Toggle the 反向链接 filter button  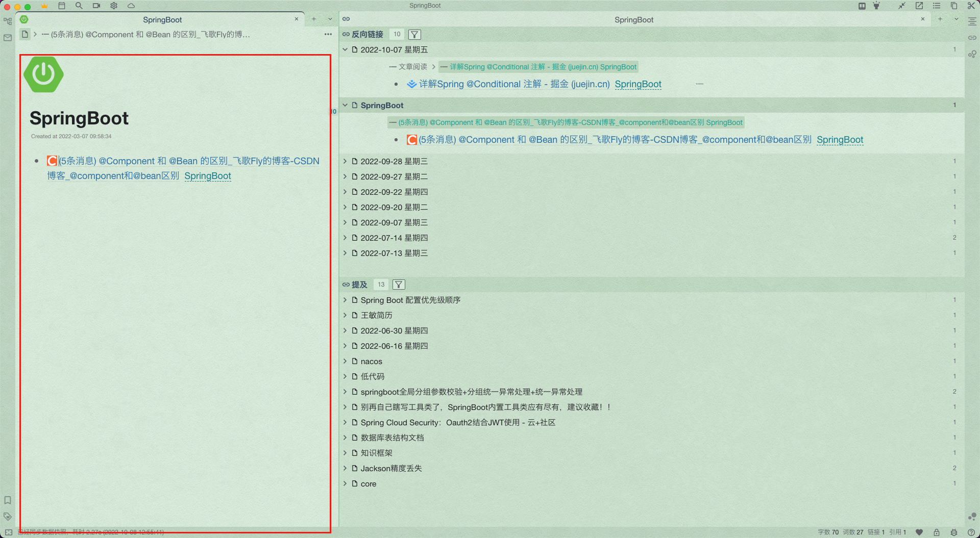tap(414, 35)
